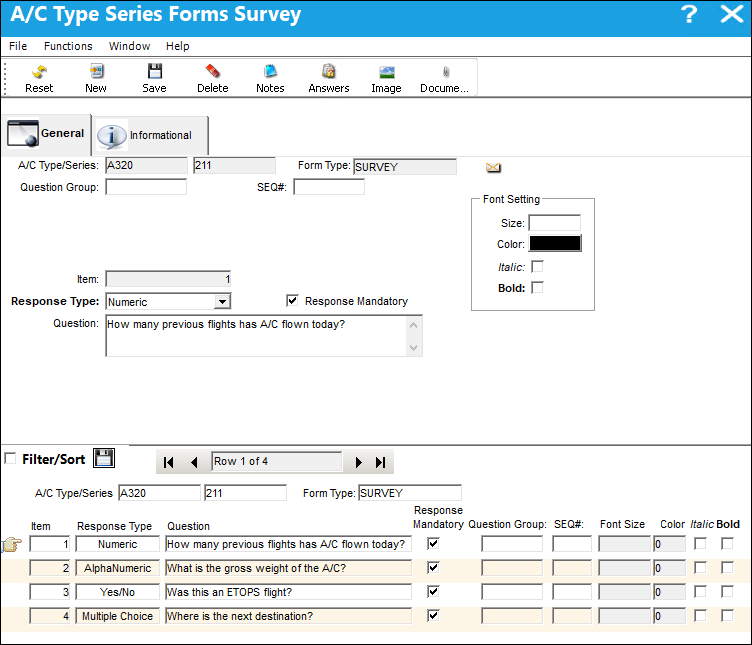Toggle Response Mandatory for ETOPS flight row
Viewport: 752px width, 645px height.
coord(434,591)
